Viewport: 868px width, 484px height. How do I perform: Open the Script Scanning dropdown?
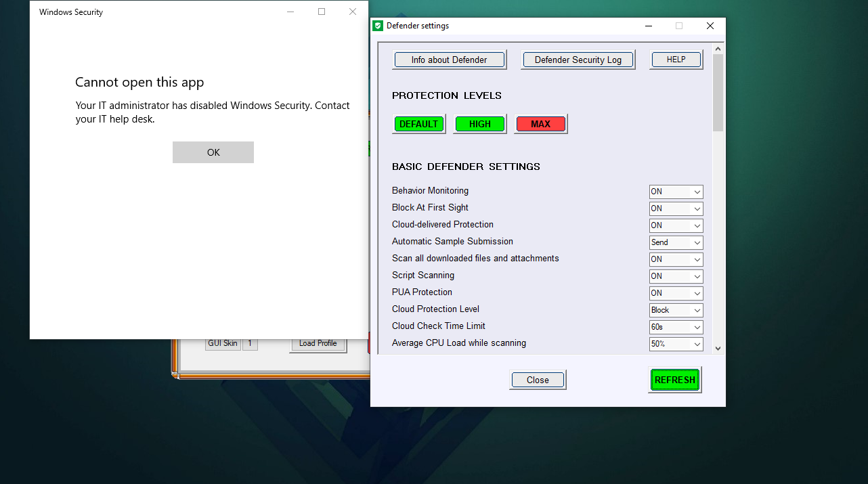pos(676,276)
